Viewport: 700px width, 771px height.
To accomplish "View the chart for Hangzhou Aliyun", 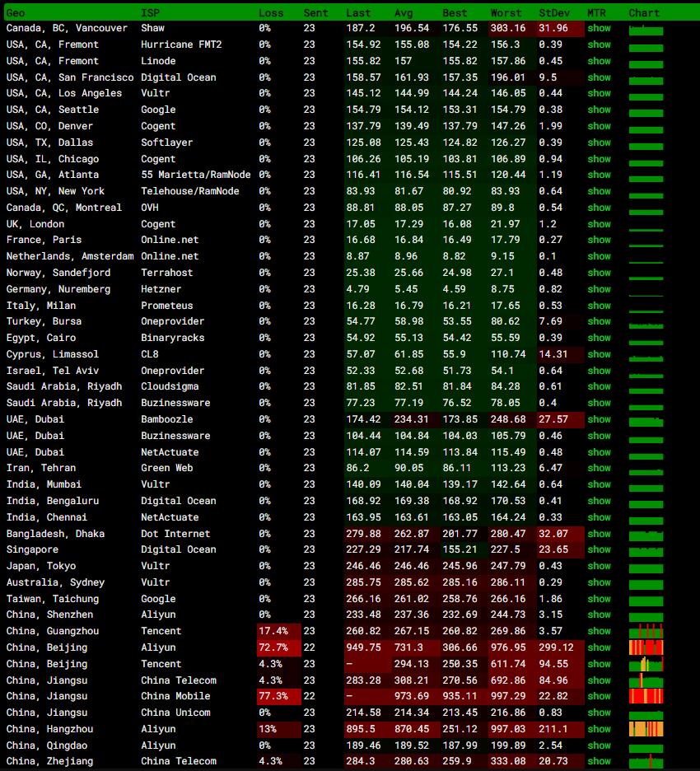I will pyautogui.click(x=646, y=729).
